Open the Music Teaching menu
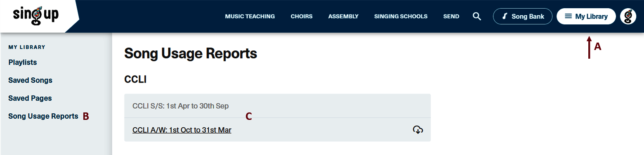 tap(250, 17)
